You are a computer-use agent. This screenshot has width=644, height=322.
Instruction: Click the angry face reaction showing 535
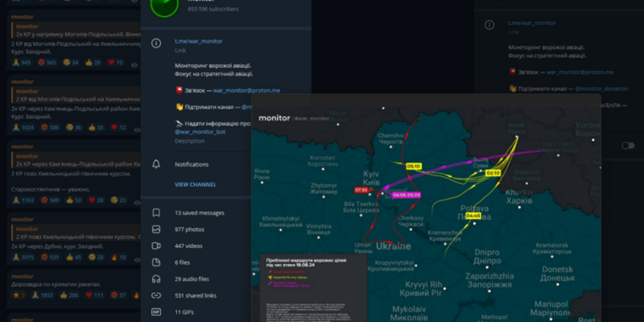(x=50, y=257)
